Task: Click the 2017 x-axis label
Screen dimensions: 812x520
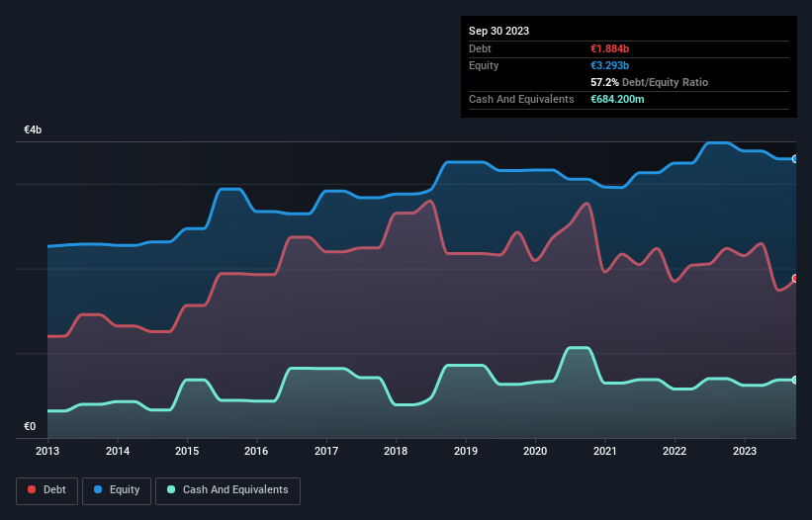Action: coord(326,451)
